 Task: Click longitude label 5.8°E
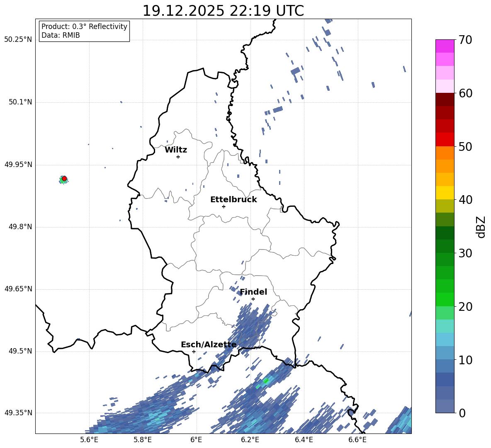(143, 440)
